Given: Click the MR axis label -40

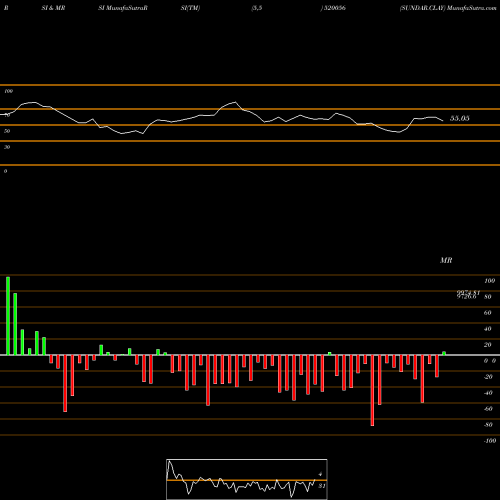Looking at the screenshot, I should tap(488, 393).
